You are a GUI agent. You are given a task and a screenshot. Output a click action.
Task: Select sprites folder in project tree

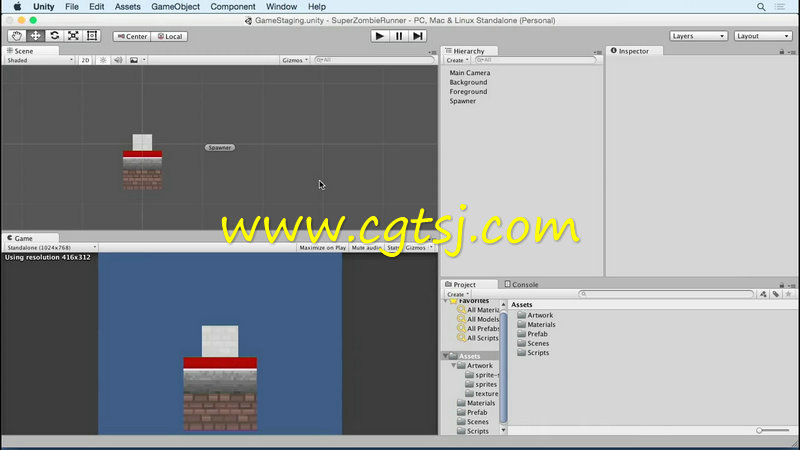coord(481,385)
